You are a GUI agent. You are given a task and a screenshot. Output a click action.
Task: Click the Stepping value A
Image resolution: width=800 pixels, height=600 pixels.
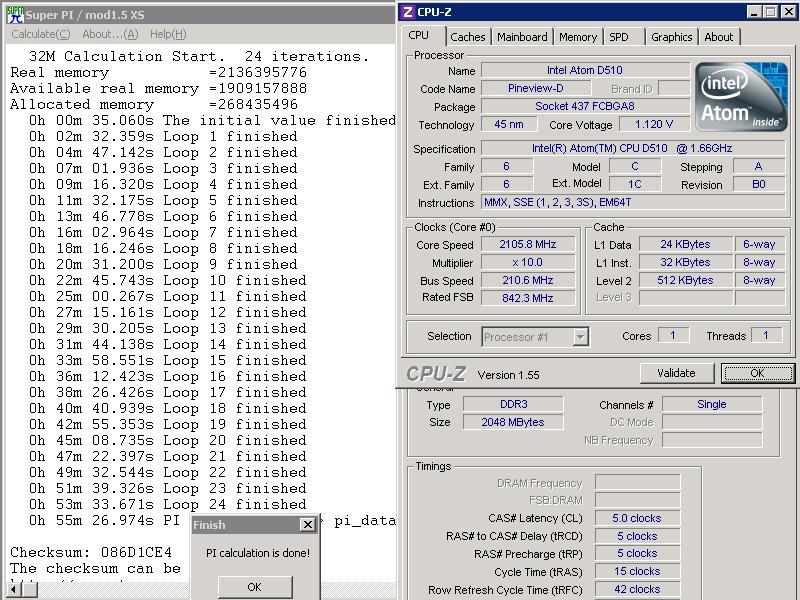(x=759, y=166)
